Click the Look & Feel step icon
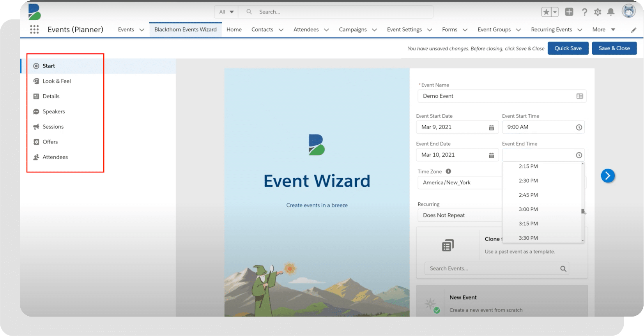The image size is (644, 336). point(36,81)
